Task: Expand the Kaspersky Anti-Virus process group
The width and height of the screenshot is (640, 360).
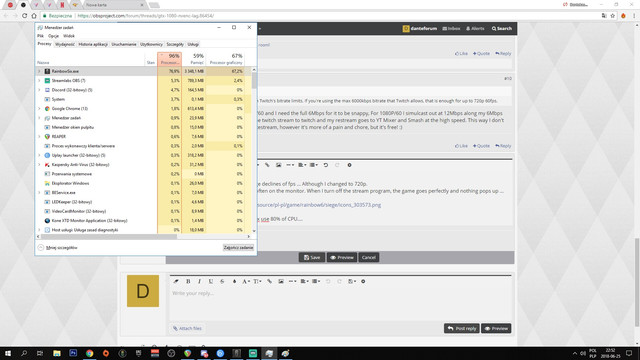Action: 40,164
